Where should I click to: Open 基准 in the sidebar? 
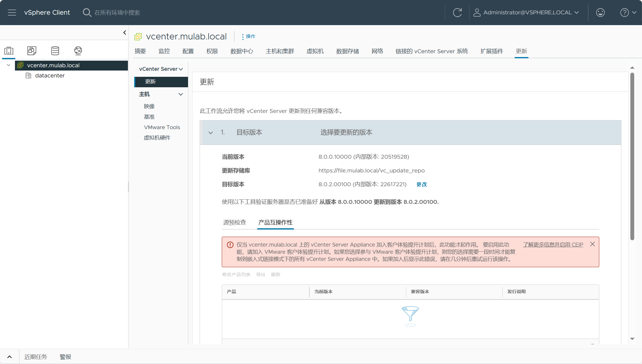[149, 117]
